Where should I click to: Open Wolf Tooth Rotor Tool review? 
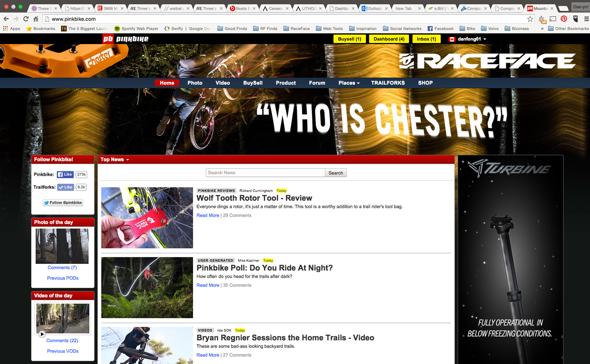(x=254, y=198)
